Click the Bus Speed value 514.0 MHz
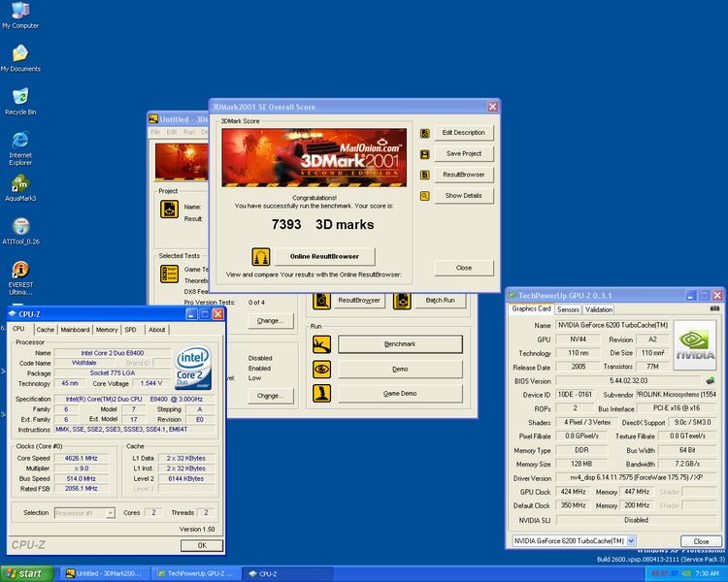Viewport: 728px width, 582px height. pos(82,478)
